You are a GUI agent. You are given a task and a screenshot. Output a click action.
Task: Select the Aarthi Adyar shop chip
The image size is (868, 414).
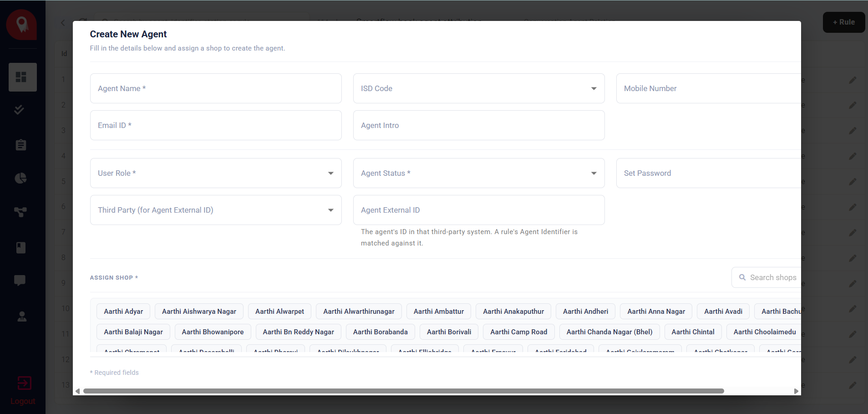123,312
